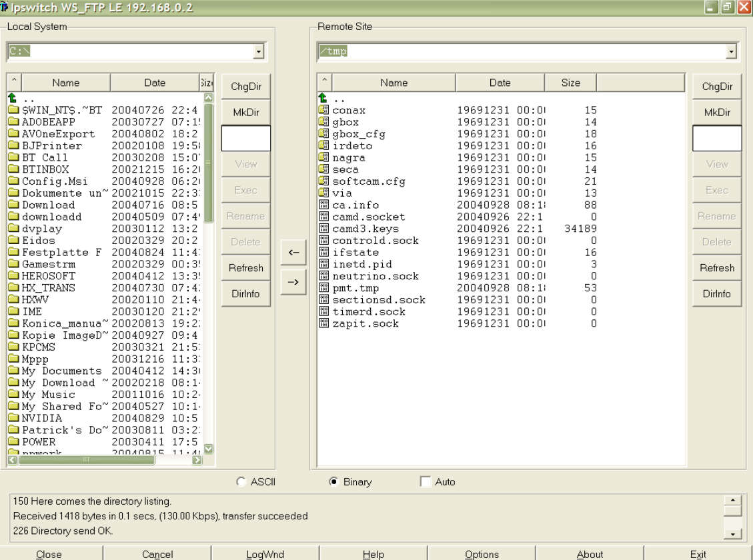Click the remote parent directory up-arrow icon
This screenshot has height=560, width=753.
[x=323, y=99]
